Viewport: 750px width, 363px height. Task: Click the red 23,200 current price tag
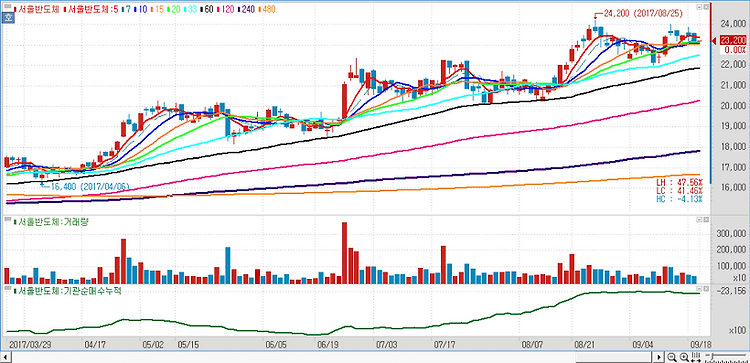tap(733, 41)
